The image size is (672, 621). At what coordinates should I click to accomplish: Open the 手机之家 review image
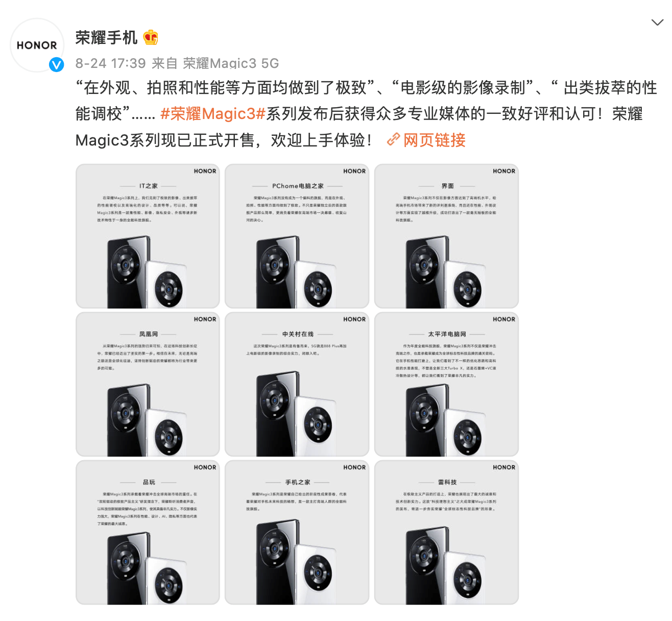(x=297, y=532)
